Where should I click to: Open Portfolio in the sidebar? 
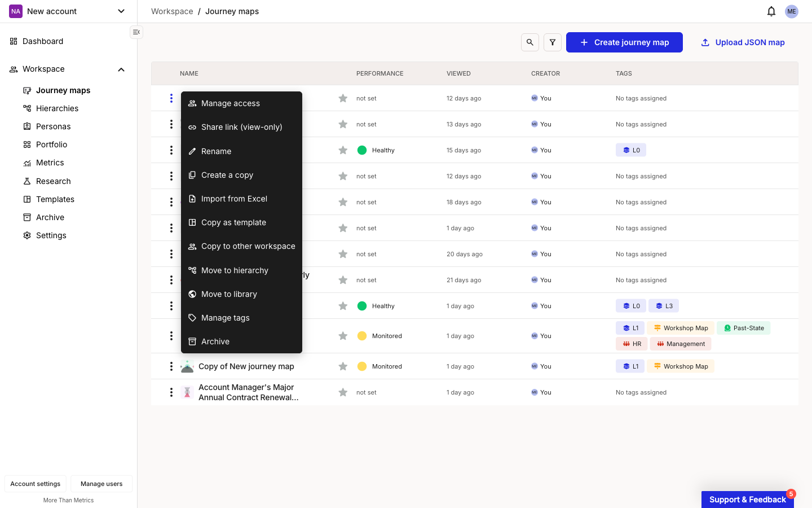pyautogui.click(x=51, y=144)
